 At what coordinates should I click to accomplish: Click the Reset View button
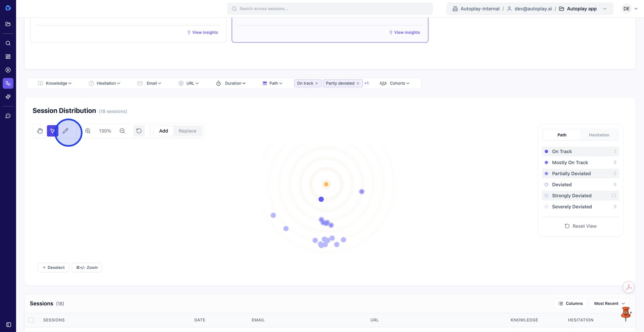[580, 226]
